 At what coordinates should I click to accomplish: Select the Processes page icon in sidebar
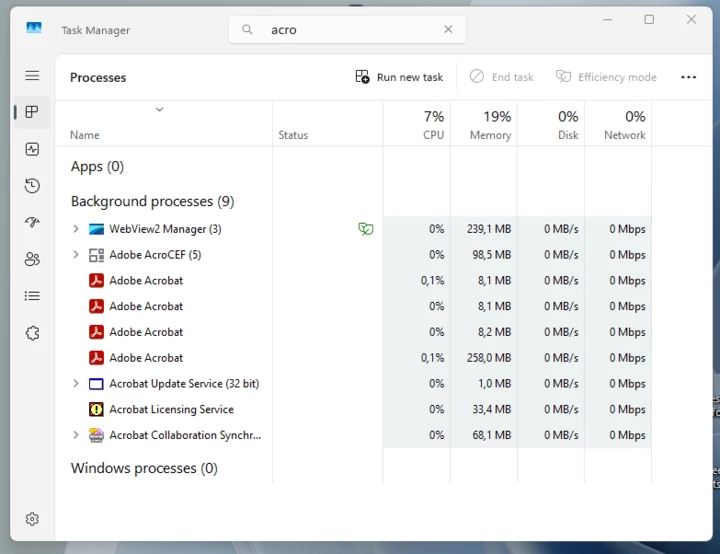click(32, 112)
